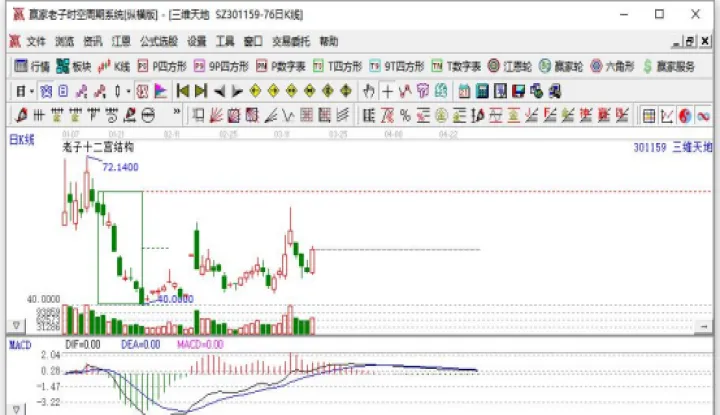Open the 交易委托 menu

(x=291, y=42)
